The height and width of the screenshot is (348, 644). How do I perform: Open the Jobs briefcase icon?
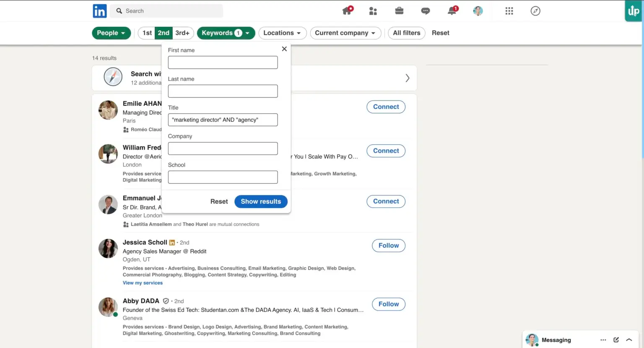(x=399, y=11)
